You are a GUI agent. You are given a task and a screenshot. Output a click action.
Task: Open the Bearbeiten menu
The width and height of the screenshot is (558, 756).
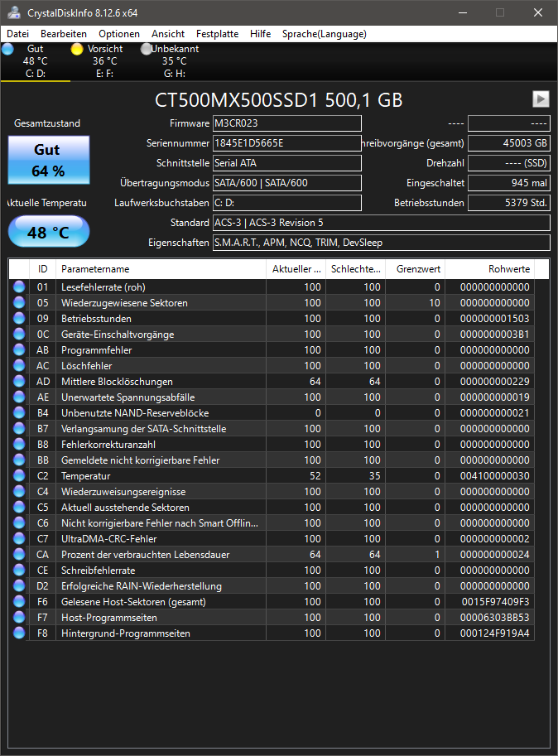(64, 34)
